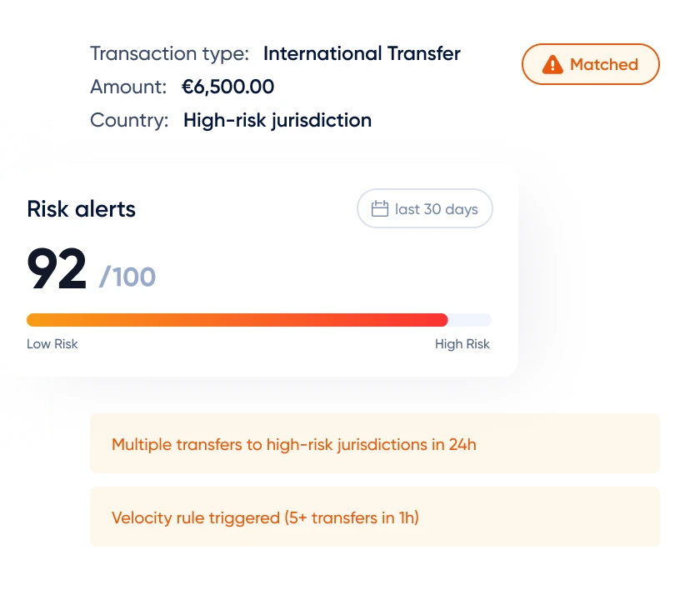Viewport: 700px width, 590px height.
Task: Open the last 30 days time range selector
Action: (425, 208)
